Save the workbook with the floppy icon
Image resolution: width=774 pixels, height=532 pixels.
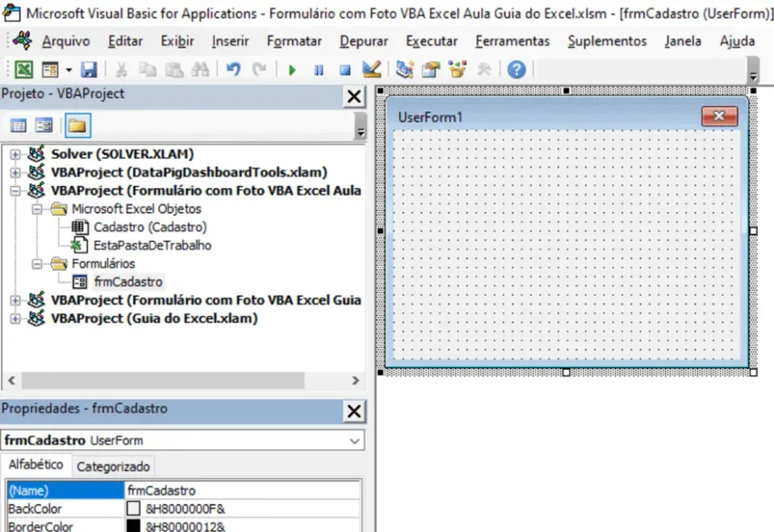coord(89,69)
